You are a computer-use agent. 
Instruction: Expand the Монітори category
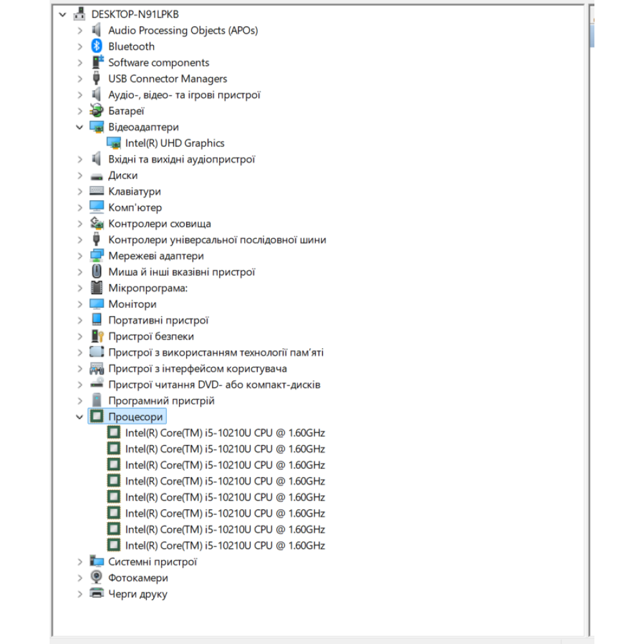click(x=80, y=304)
